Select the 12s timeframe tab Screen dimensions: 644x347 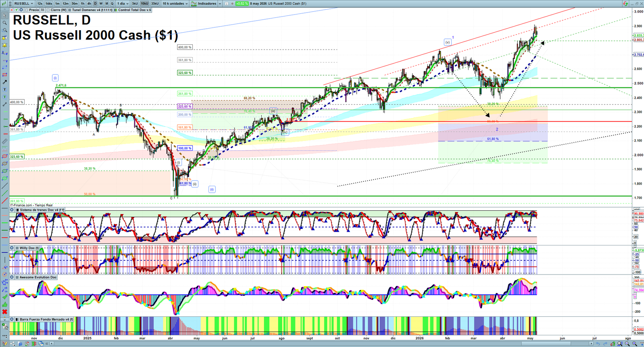(x=39, y=3)
